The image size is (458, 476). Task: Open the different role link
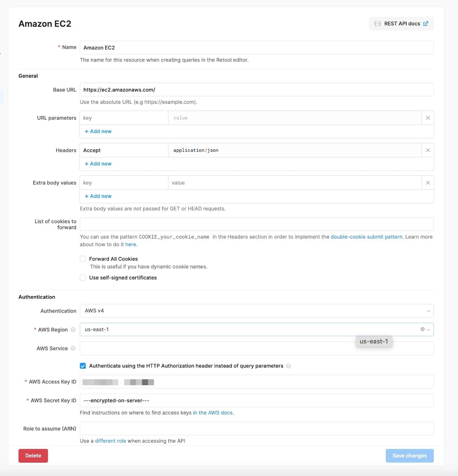[x=110, y=441]
